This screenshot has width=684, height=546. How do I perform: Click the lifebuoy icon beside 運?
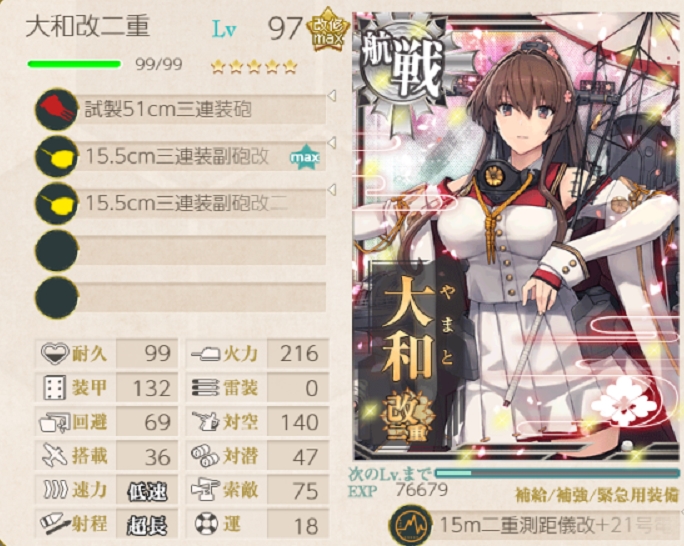pos(206,524)
